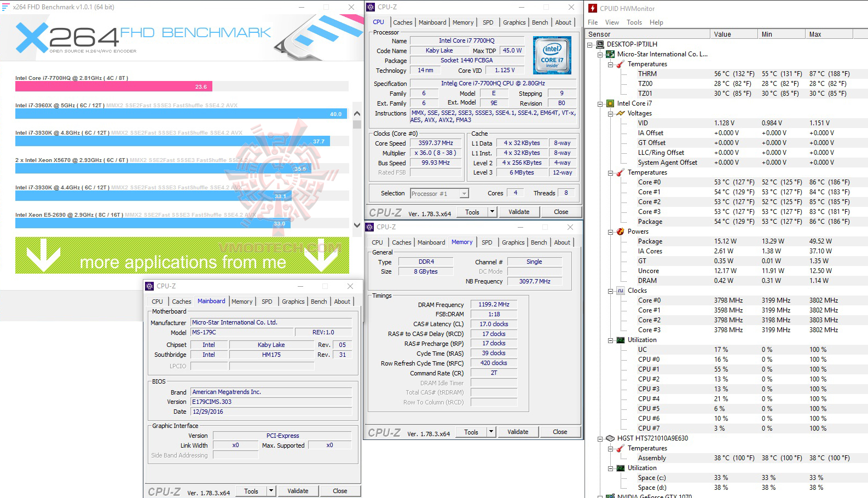Click the Core Speed 3597.37 MHz field
The image size is (868, 498).
(x=436, y=143)
